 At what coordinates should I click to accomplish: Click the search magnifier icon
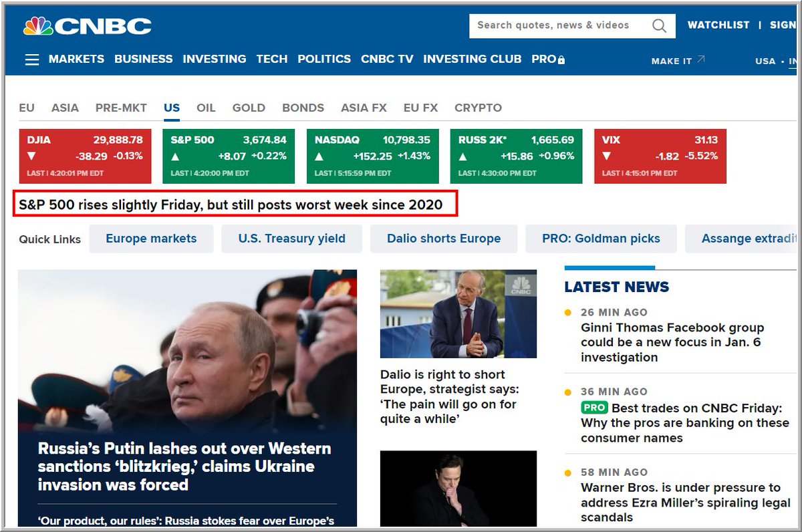(x=659, y=26)
